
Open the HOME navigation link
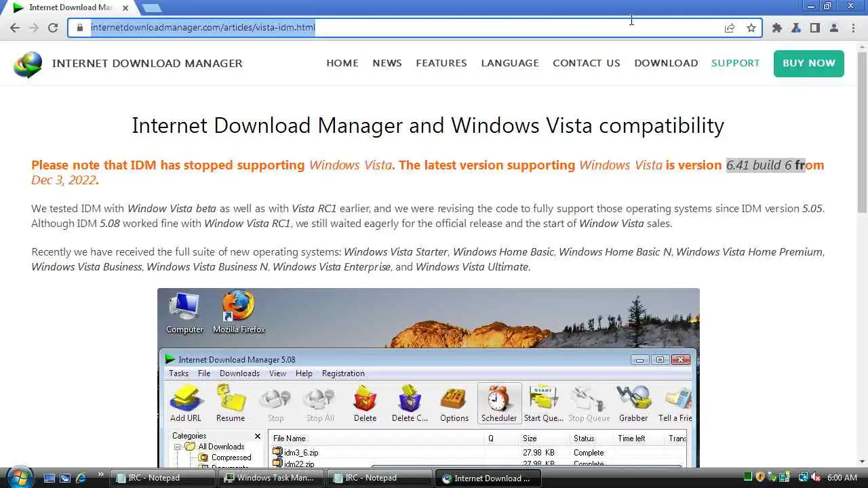(x=342, y=63)
